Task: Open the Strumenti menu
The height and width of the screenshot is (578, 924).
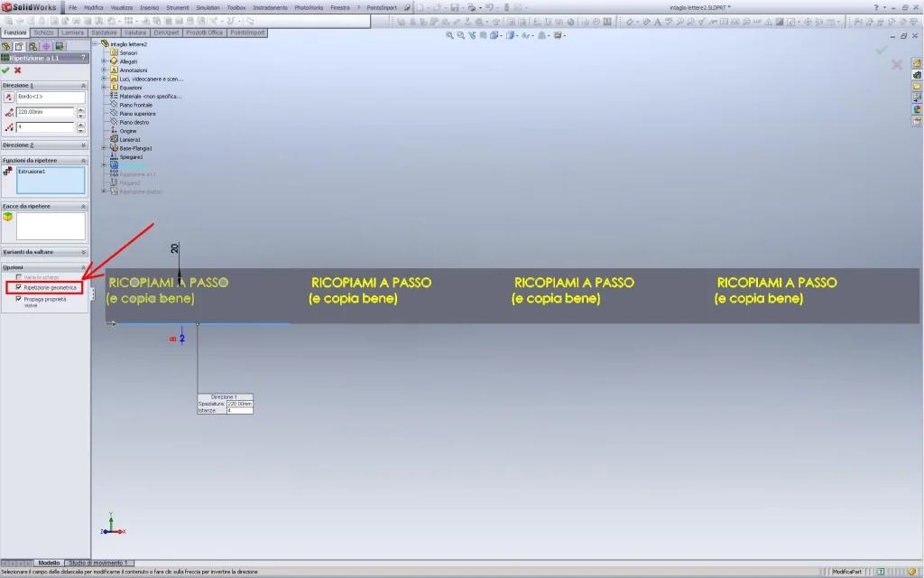Action: coord(178,7)
